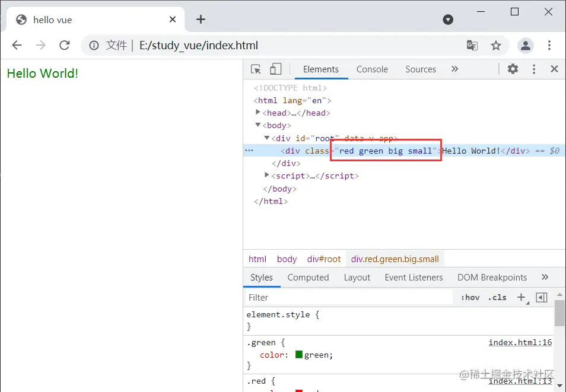Open the DevTools three-dot customize menu
This screenshot has height=392, width=566.
point(533,69)
